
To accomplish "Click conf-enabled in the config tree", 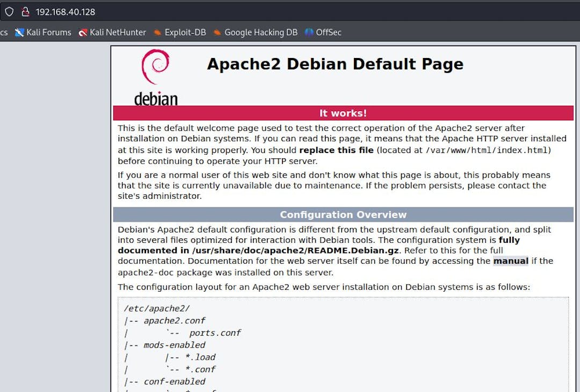I will click(x=175, y=382).
